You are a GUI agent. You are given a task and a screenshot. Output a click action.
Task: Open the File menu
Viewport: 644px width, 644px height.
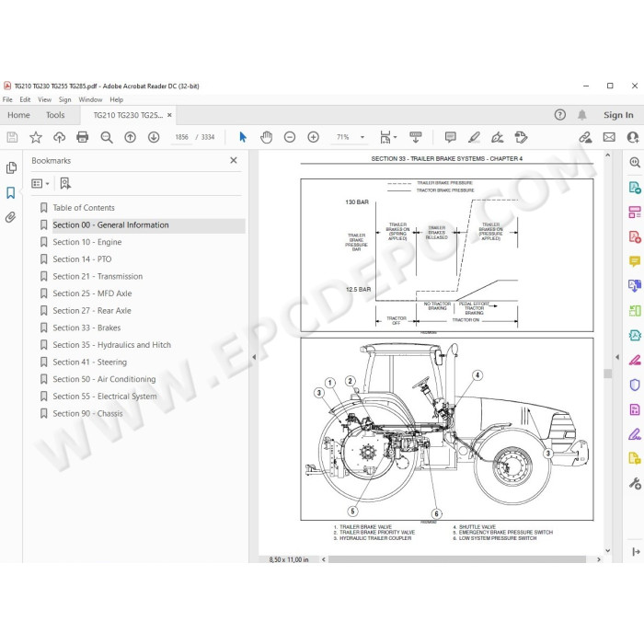click(7, 99)
